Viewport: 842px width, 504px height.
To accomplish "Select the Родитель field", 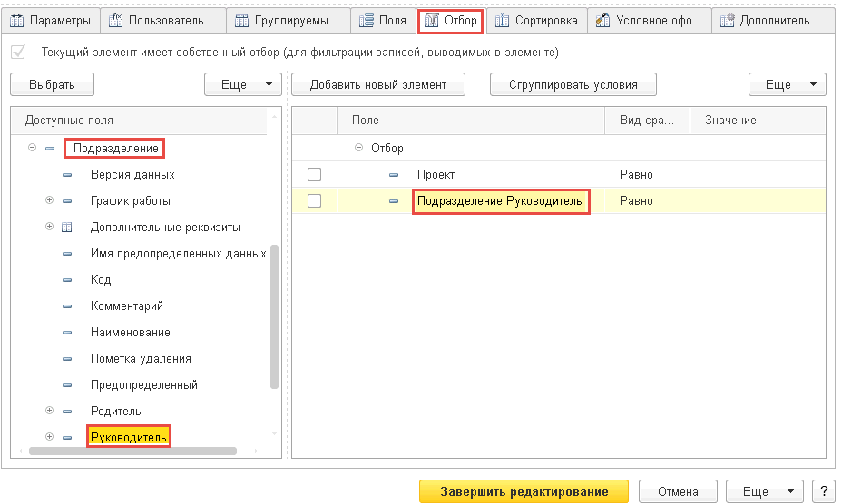I will click(x=115, y=412).
